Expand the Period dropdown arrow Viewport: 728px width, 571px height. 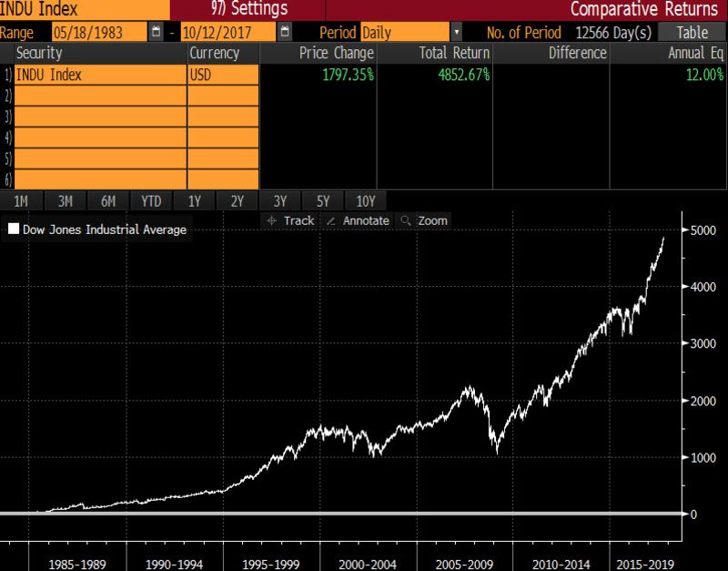point(457,32)
